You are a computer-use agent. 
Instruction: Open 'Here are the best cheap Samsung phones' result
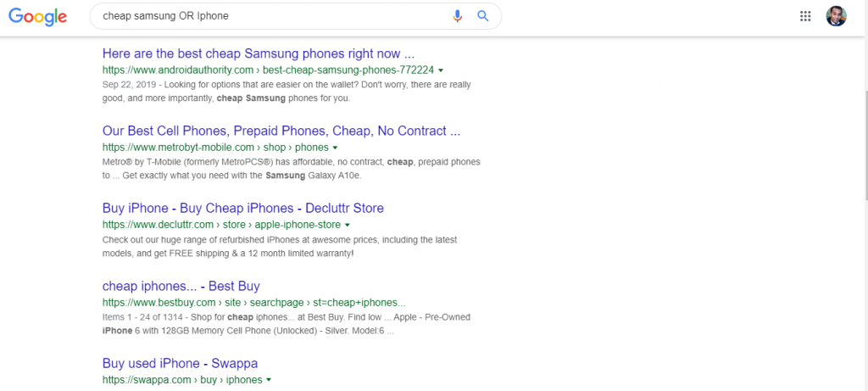pyautogui.click(x=259, y=53)
